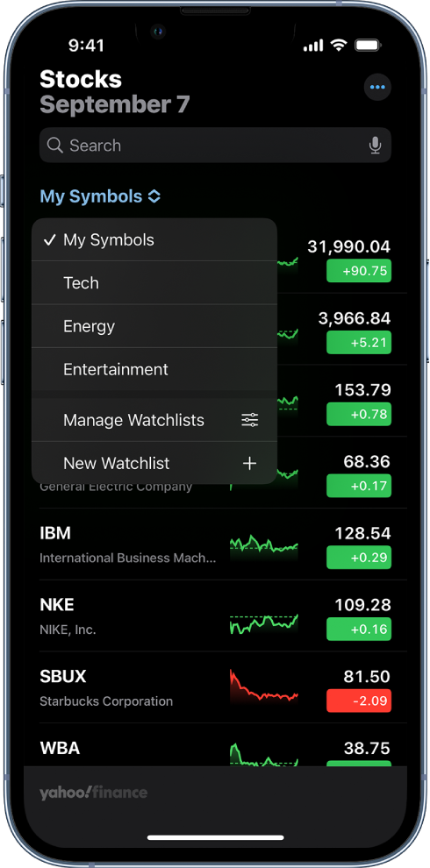
Task: Tap the plus icon beside New Watchlist
Action: point(250,463)
